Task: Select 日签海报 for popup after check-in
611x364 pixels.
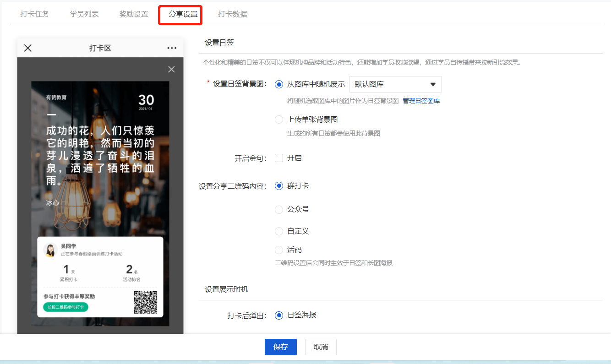Action: 279,315
